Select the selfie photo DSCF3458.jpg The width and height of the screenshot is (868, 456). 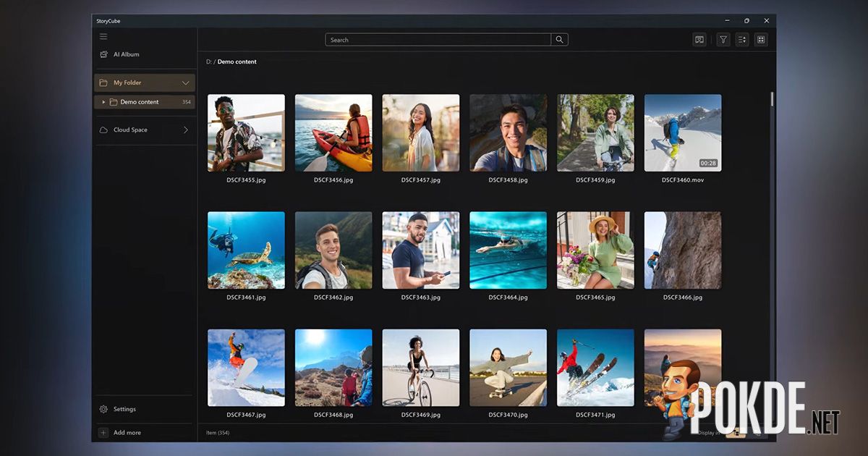[x=509, y=133]
